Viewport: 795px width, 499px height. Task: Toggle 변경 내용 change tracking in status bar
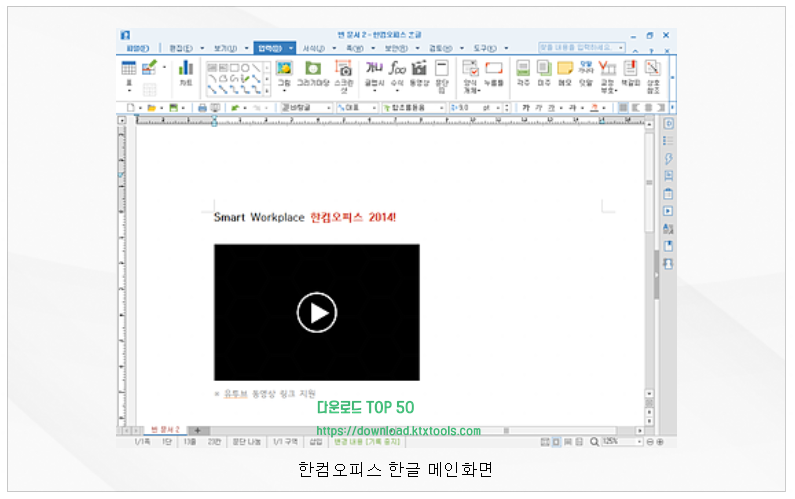(367, 442)
